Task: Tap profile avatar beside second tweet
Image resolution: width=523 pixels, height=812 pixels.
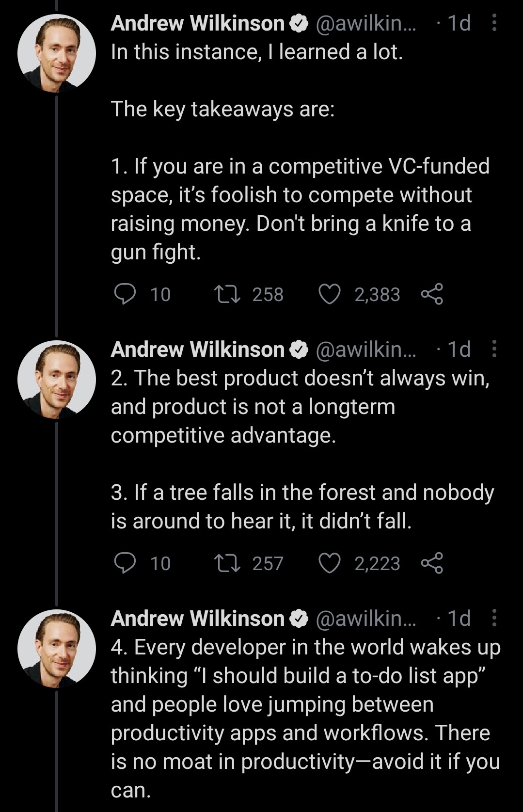Action: tap(57, 380)
